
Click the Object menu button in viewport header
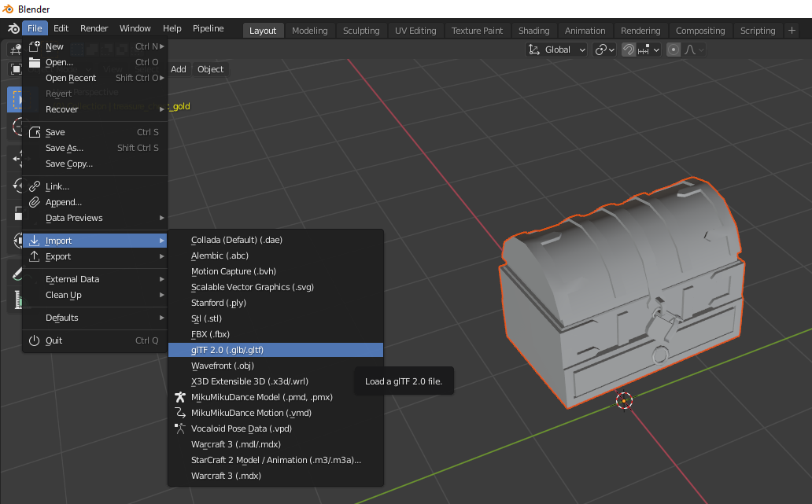(210, 69)
